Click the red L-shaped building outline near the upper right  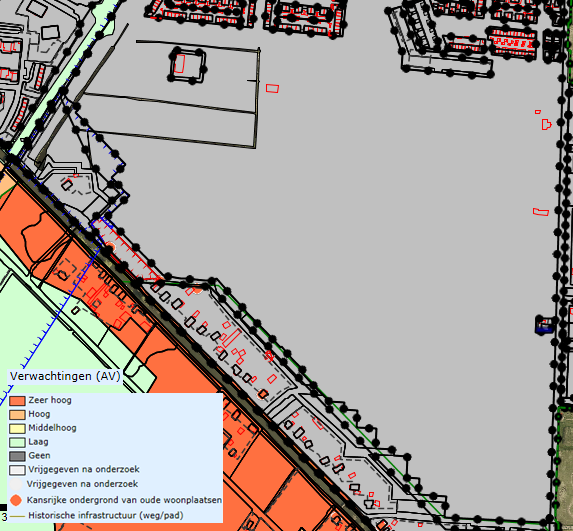[546, 124]
